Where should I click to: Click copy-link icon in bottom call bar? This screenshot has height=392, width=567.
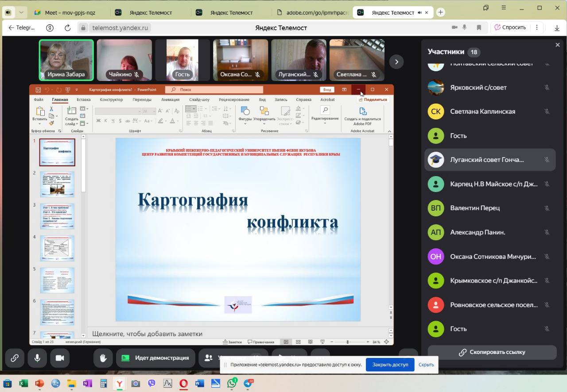[15, 358]
